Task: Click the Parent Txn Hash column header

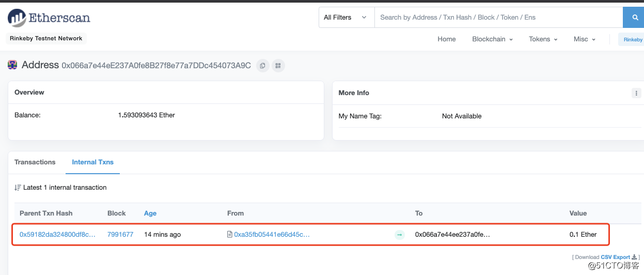Action: tap(46, 213)
